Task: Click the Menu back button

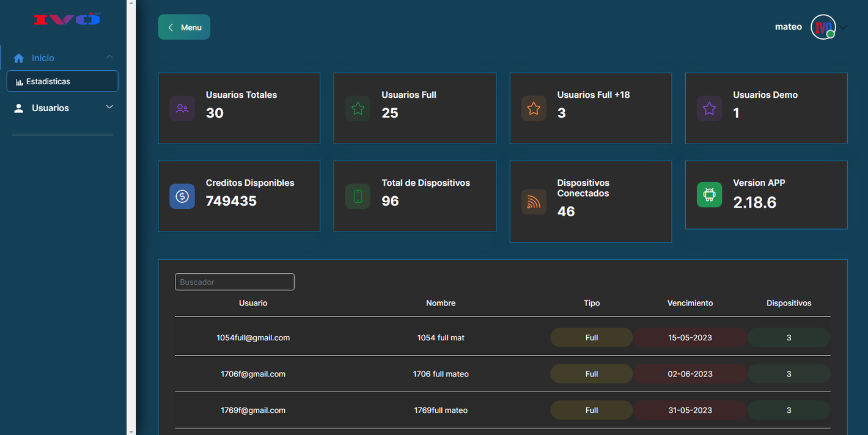Action: [184, 27]
